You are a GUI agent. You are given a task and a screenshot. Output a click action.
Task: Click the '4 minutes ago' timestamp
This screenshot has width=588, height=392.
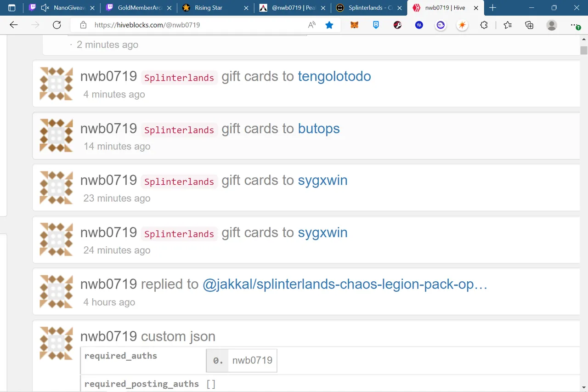114,94
